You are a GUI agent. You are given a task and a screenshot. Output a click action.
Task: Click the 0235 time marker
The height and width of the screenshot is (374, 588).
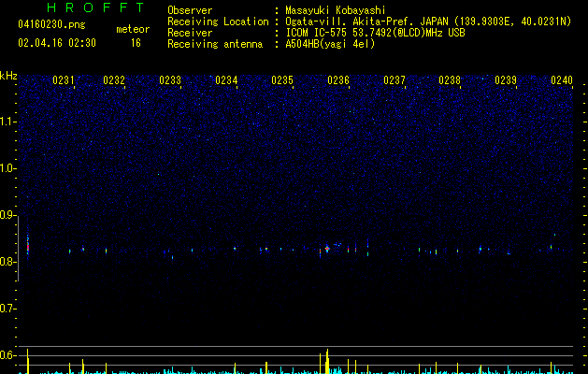(x=282, y=80)
